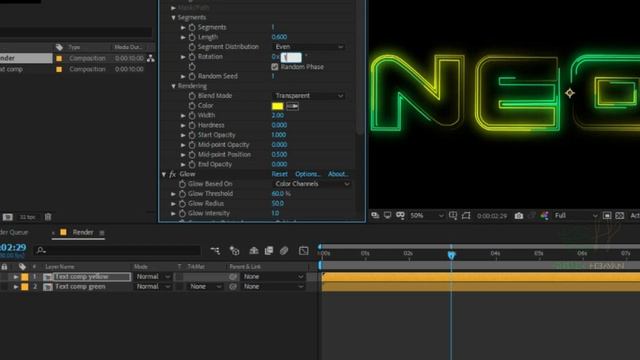Click the viewer timecode 0:00:02:29
This screenshot has width=640, height=360.
[x=492, y=216]
